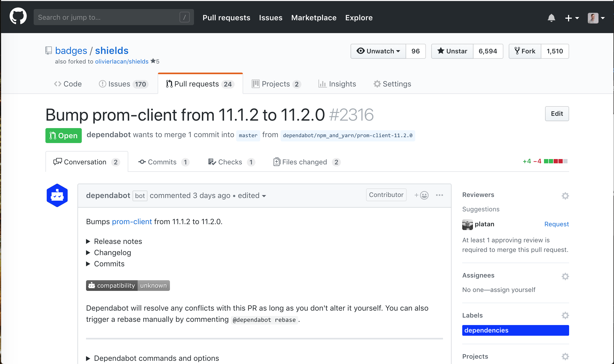Click the notifications bell icon
Viewport: 614px width, 364px height.
[551, 18]
